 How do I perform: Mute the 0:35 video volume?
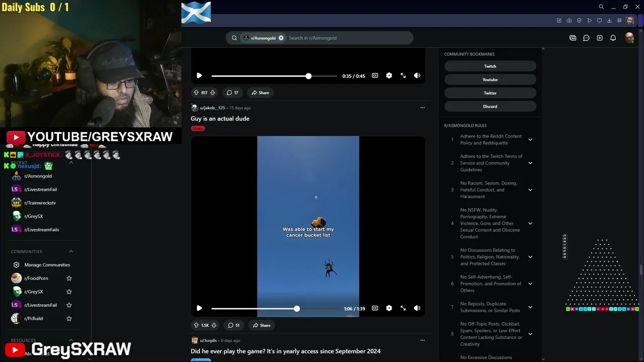(417, 75)
